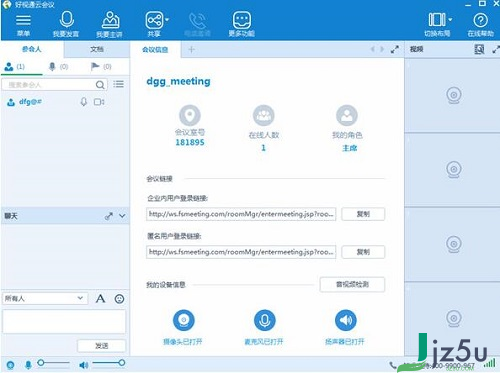Toggle the microphone-on device button
The height and width of the screenshot is (373, 500).
click(x=265, y=320)
